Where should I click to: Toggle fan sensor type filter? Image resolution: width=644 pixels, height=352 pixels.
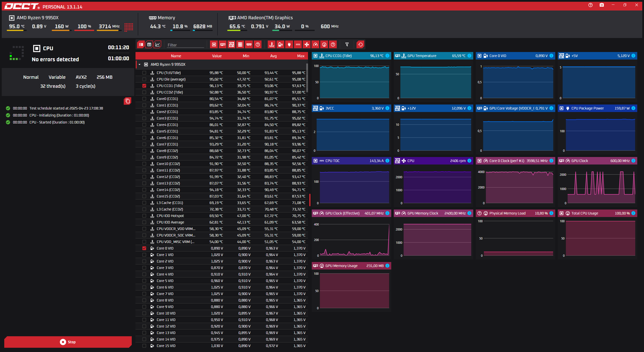coord(307,44)
